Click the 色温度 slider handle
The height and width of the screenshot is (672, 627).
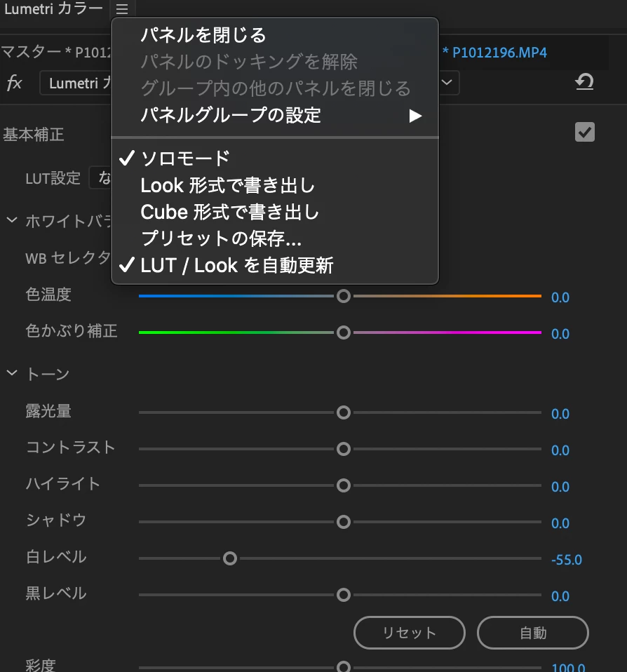[x=344, y=296]
